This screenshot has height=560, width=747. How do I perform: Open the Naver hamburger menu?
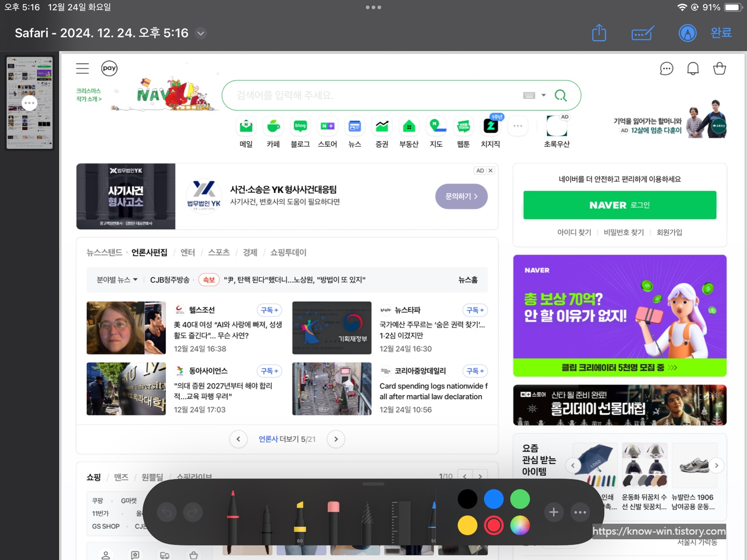click(x=82, y=68)
